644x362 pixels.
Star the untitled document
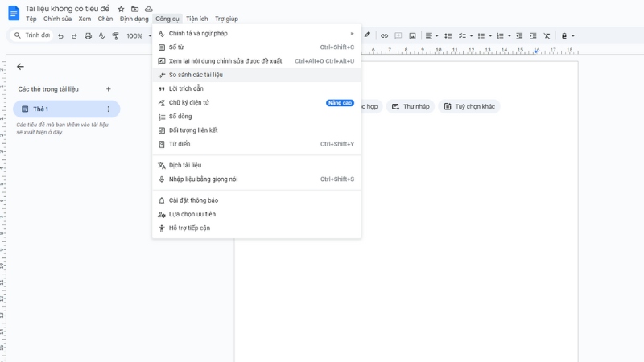point(121,9)
